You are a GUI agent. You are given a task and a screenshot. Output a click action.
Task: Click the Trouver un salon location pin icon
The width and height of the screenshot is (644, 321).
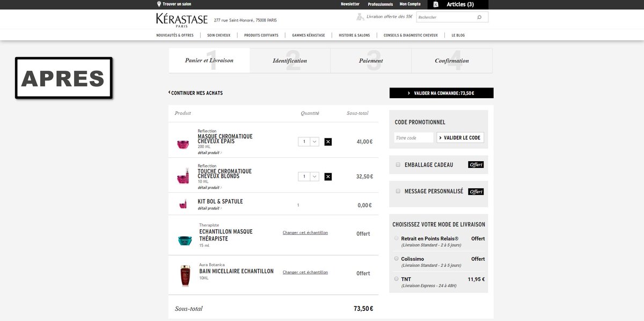pyautogui.click(x=159, y=4)
